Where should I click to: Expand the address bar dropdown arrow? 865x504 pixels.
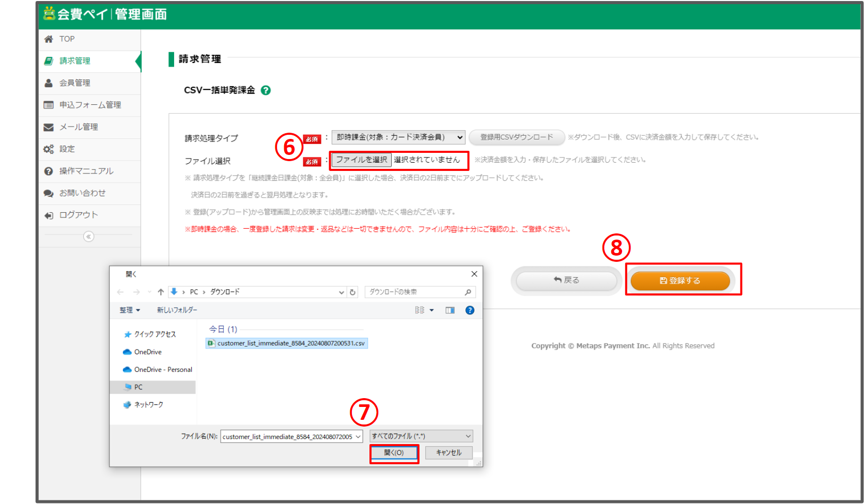coord(341,292)
